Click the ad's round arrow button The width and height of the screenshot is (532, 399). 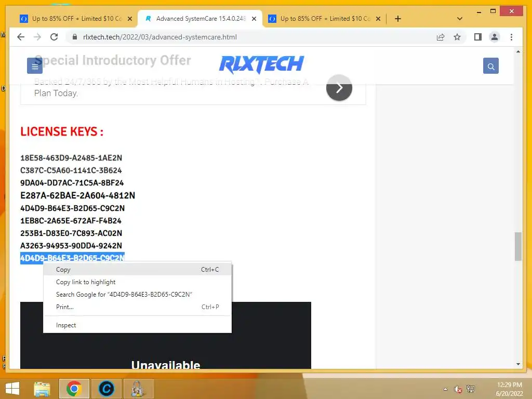[x=339, y=88]
